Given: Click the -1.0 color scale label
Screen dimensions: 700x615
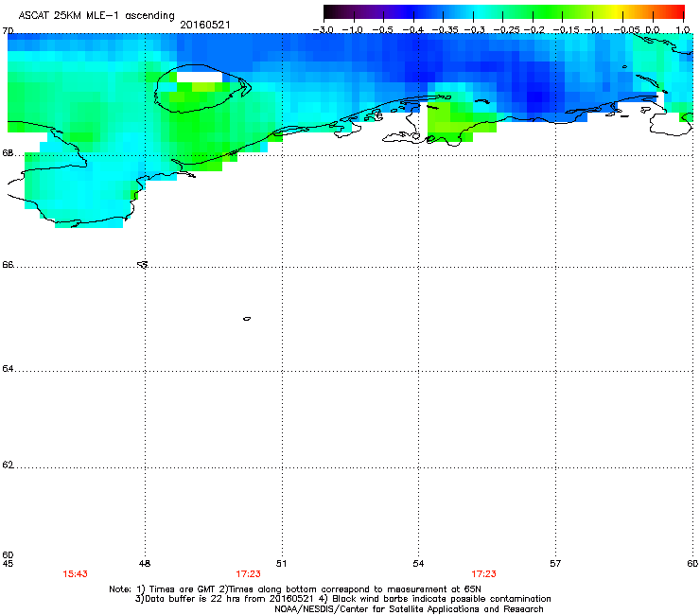Looking at the screenshot, I should point(353,30).
